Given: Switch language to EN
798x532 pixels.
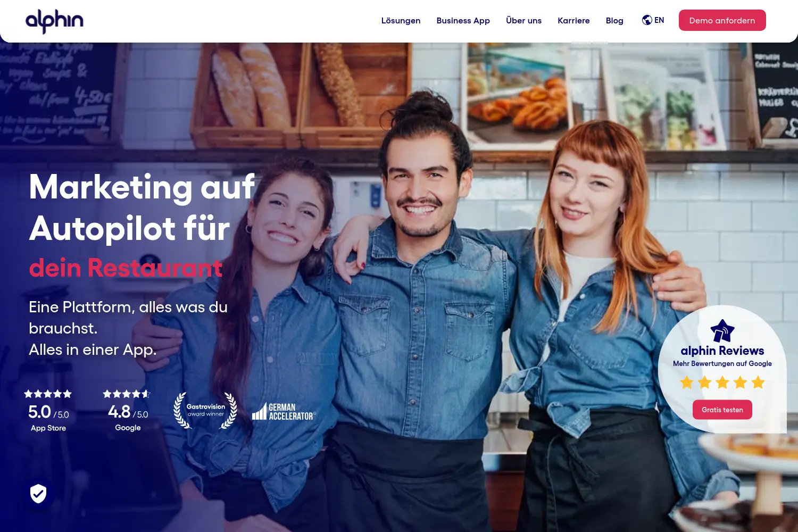Looking at the screenshot, I should pos(659,20).
